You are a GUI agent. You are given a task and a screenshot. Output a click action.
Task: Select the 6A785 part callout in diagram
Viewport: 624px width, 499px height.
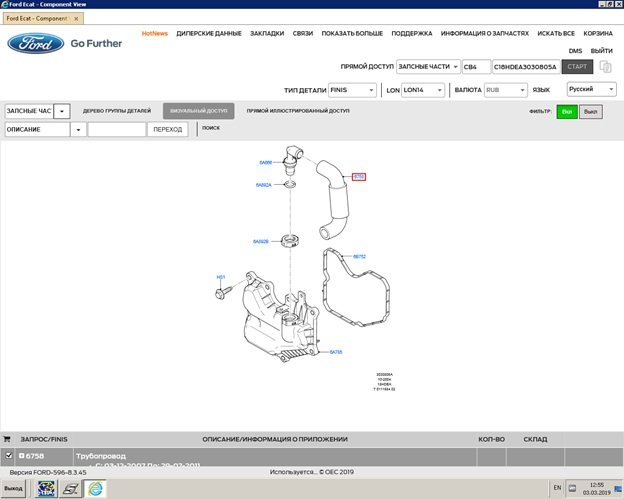[336, 351]
